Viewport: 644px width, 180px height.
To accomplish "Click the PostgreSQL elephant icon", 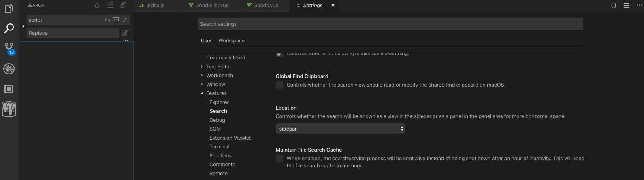I will (x=9, y=109).
